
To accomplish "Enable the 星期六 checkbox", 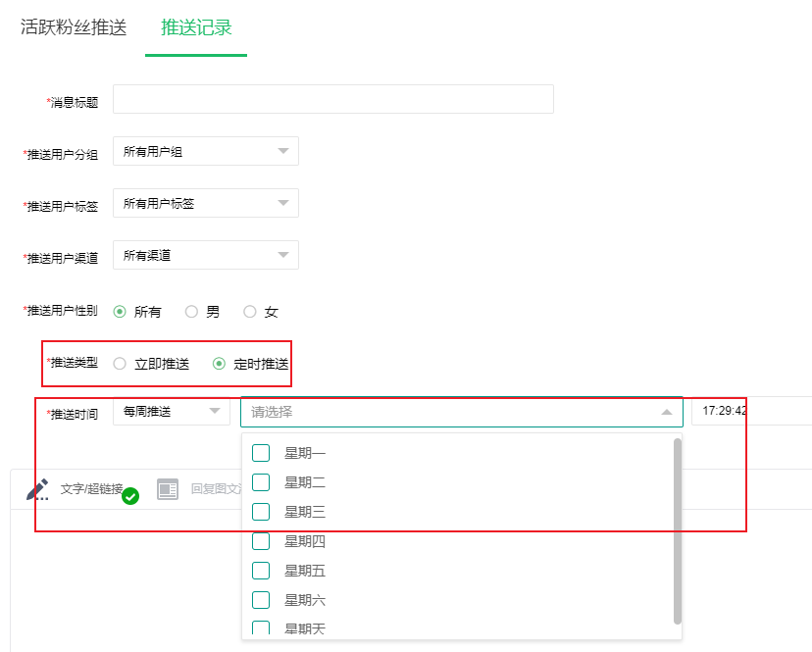I will [x=261, y=600].
